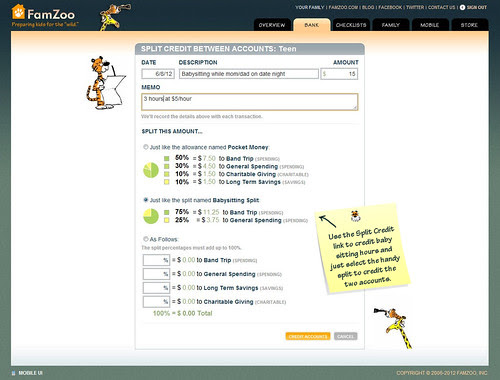Click the Memo resize grip corner
This screenshot has width=500, height=380.
click(355, 107)
